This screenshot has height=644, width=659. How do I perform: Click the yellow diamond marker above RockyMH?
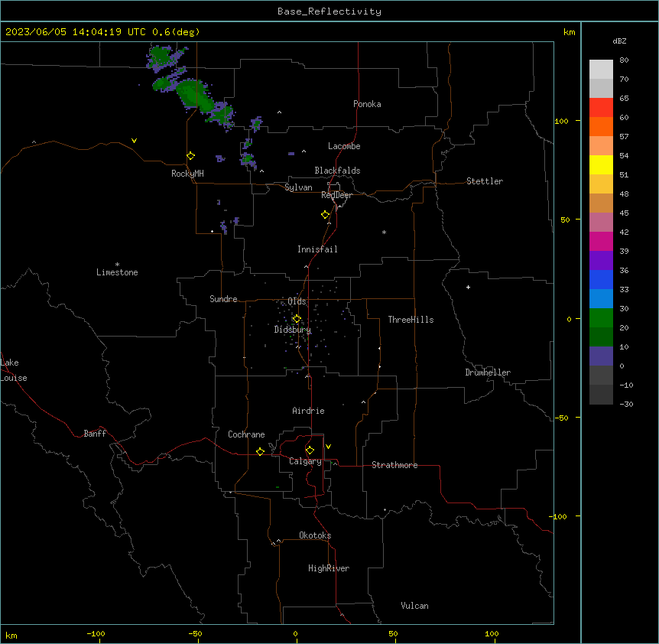coord(191,156)
